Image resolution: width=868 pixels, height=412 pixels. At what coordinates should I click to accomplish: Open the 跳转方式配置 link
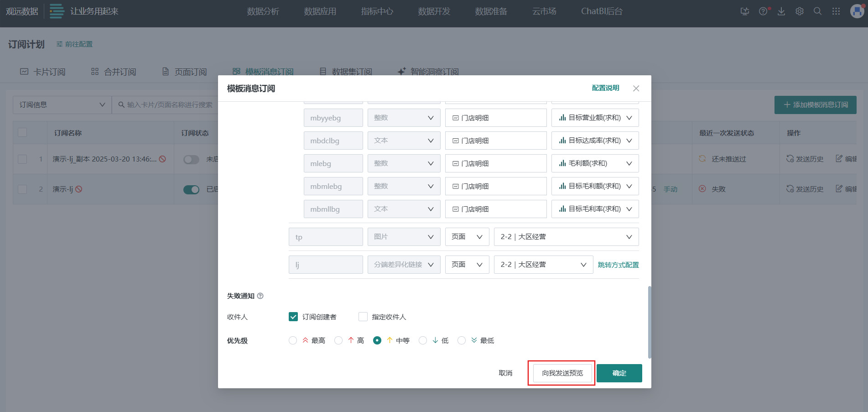(618, 265)
